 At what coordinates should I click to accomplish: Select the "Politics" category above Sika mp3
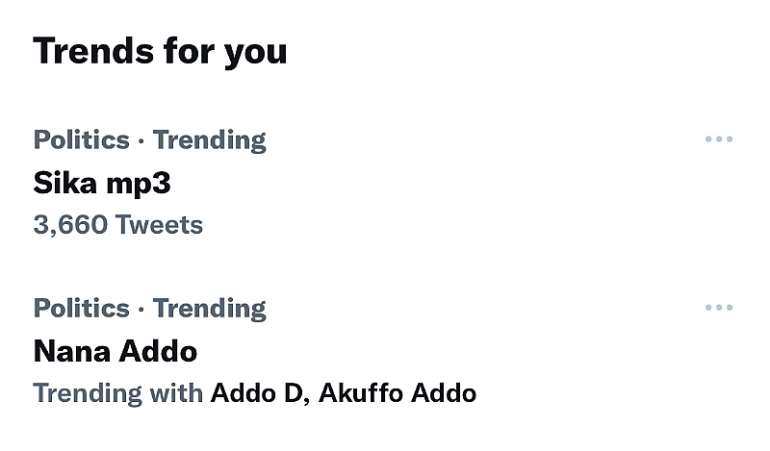81,139
